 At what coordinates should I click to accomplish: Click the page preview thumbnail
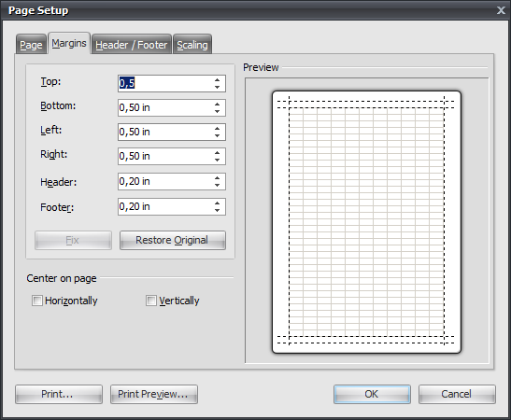(366, 222)
